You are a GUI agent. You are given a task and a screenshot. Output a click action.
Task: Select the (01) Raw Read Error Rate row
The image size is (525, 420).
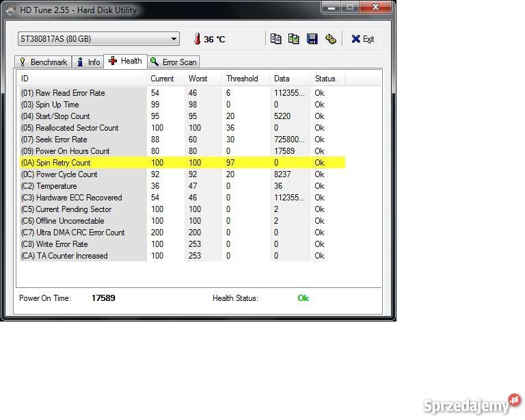pyautogui.click(x=183, y=93)
